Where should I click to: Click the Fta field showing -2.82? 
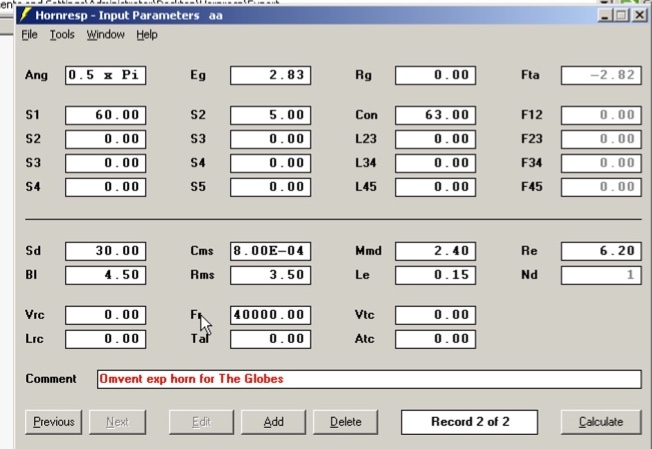tap(601, 75)
